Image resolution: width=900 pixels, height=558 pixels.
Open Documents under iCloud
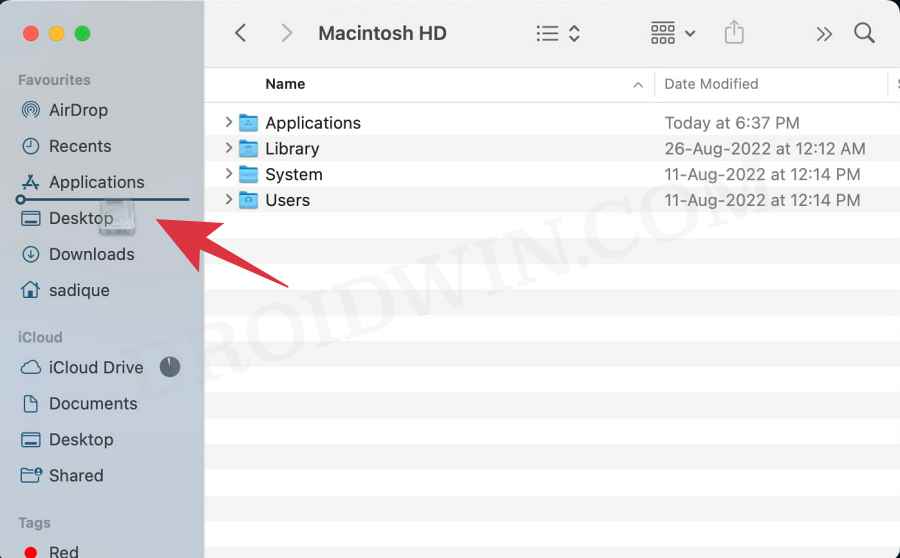pyautogui.click(x=93, y=403)
